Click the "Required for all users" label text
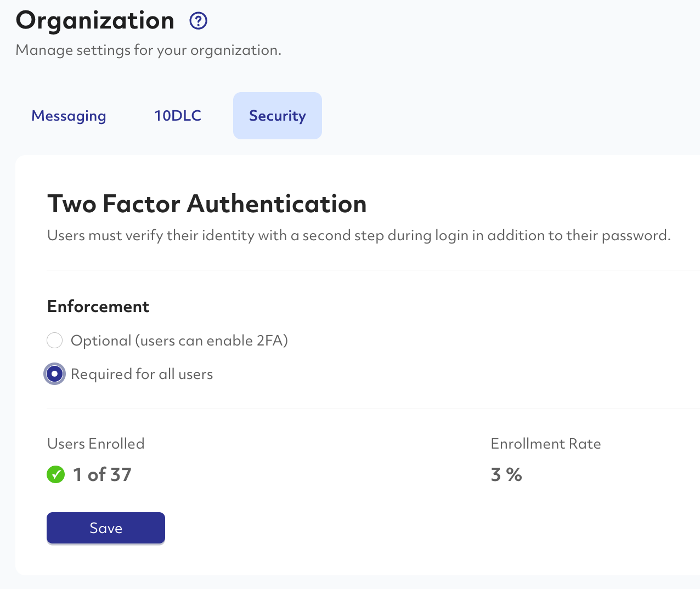This screenshot has height=589, width=700. point(142,374)
